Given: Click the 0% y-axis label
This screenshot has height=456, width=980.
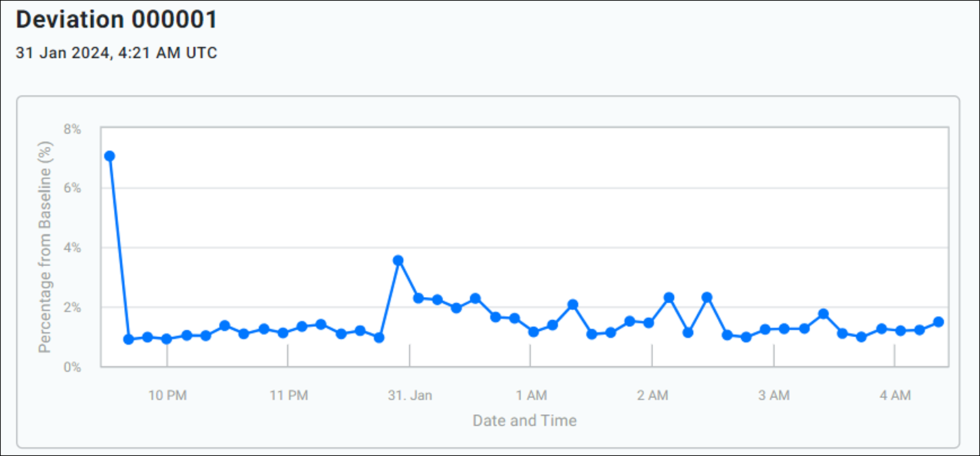Looking at the screenshot, I should [72, 367].
